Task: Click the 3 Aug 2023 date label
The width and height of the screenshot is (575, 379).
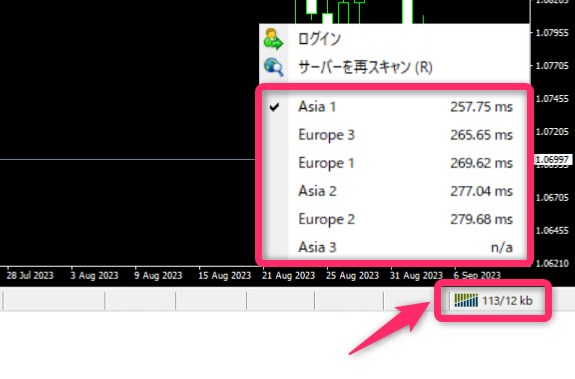Action: 94,275
